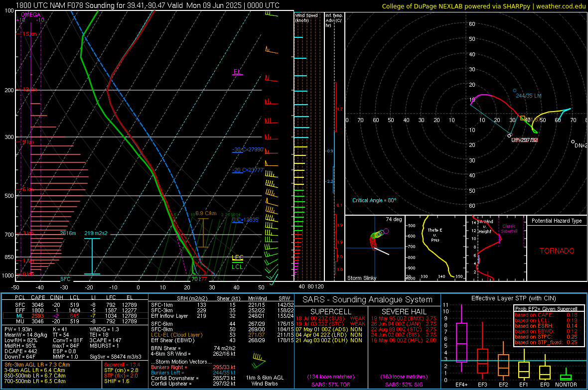This screenshot has height=390, width=588.
Task: Click the '18 Jul 00 23Z (SUS)' analogue
Action: (x=320, y=318)
